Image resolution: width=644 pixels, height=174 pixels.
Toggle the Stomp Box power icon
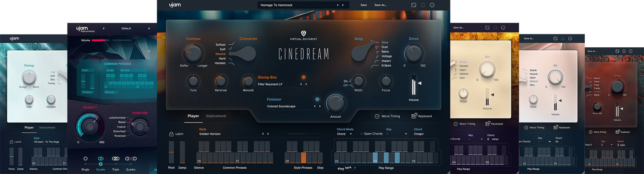[x=304, y=77]
